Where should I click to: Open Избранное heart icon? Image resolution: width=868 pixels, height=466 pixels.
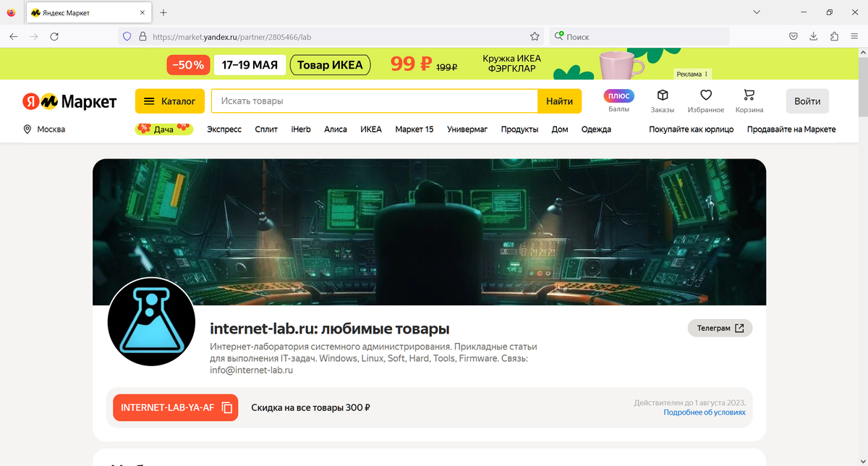pyautogui.click(x=706, y=101)
